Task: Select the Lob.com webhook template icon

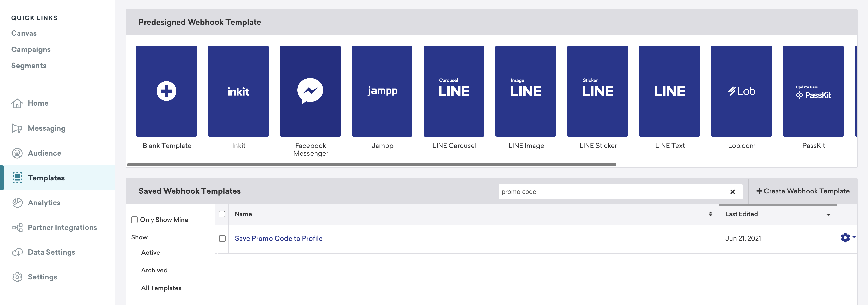Action: coord(741,90)
